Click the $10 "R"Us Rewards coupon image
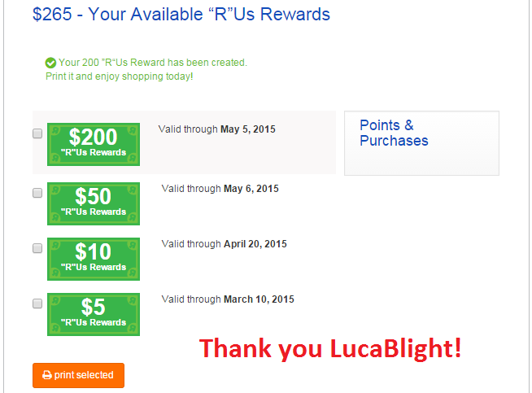This screenshot has height=393, width=532. 94,259
